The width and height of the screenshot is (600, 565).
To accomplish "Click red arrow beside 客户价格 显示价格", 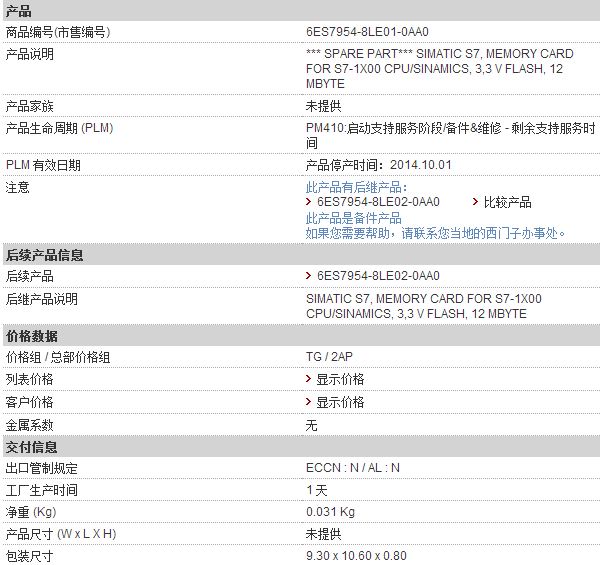I will coord(308,401).
